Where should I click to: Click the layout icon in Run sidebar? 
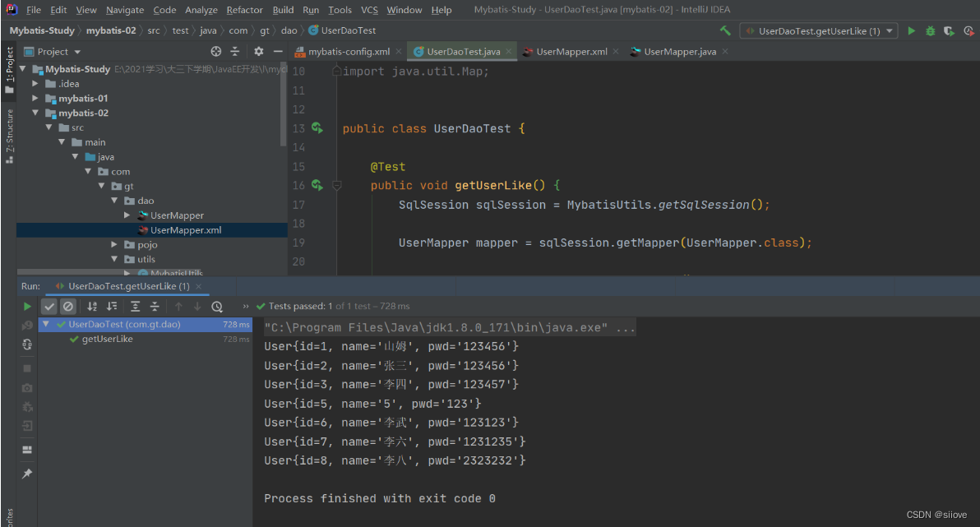pos(27,450)
